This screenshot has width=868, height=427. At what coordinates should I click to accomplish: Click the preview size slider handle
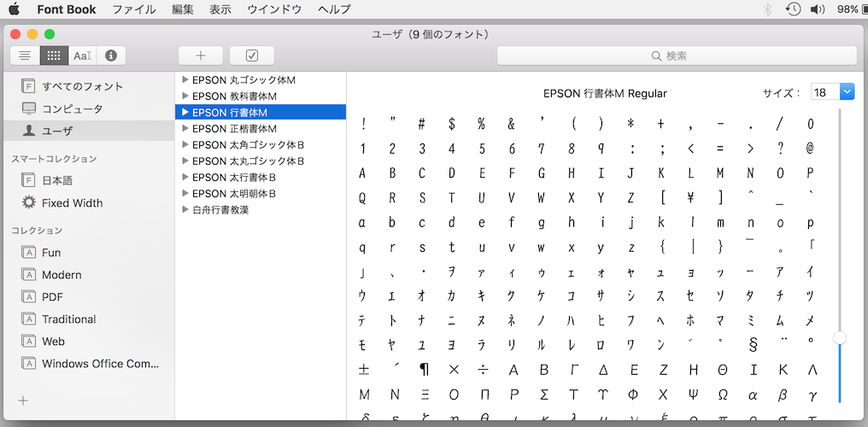[840, 337]
